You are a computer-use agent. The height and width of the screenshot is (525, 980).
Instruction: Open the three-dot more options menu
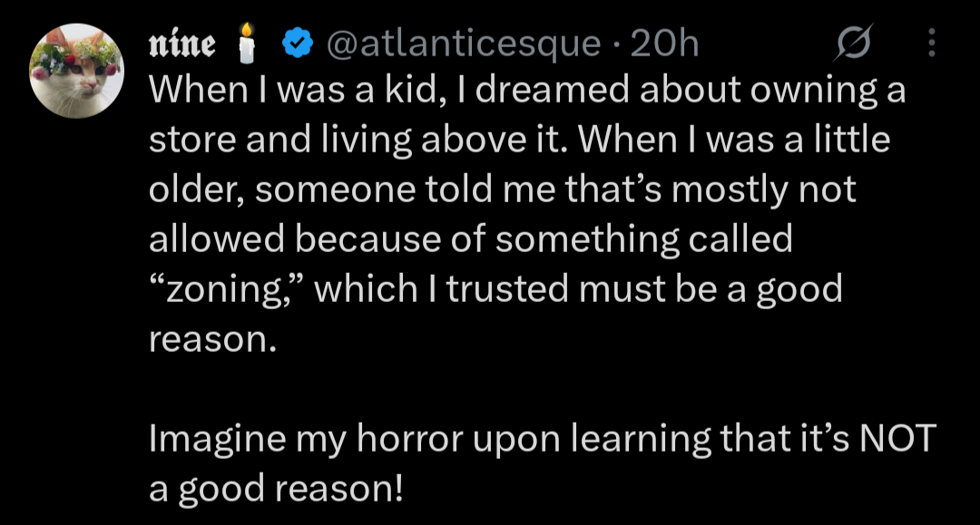(x=931, y=43)
